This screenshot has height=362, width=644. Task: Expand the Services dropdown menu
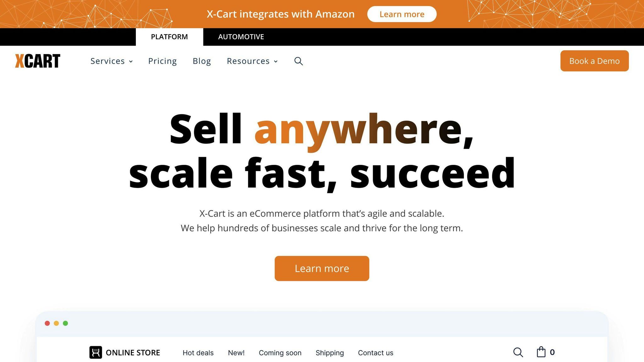[x=111, y=61]
